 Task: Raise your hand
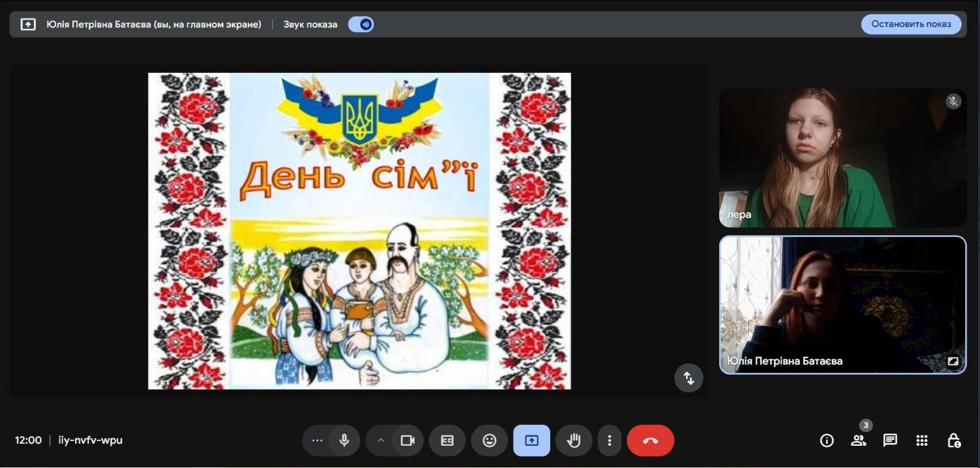574,440
